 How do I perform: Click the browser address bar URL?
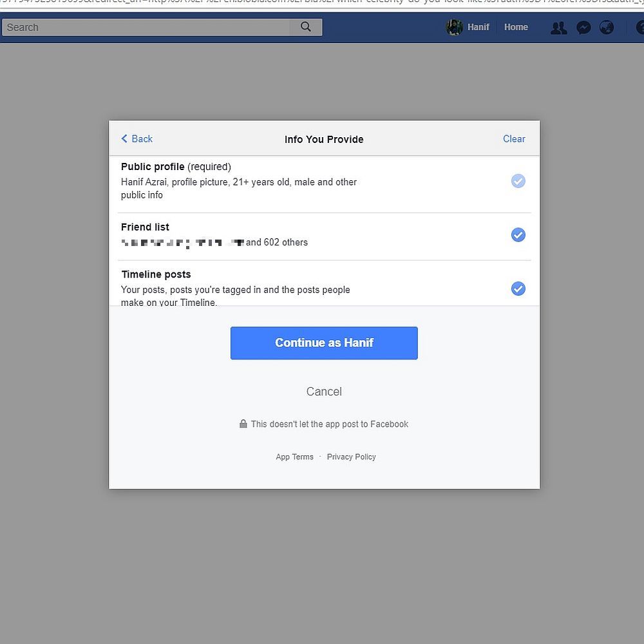tap(322, 3)
